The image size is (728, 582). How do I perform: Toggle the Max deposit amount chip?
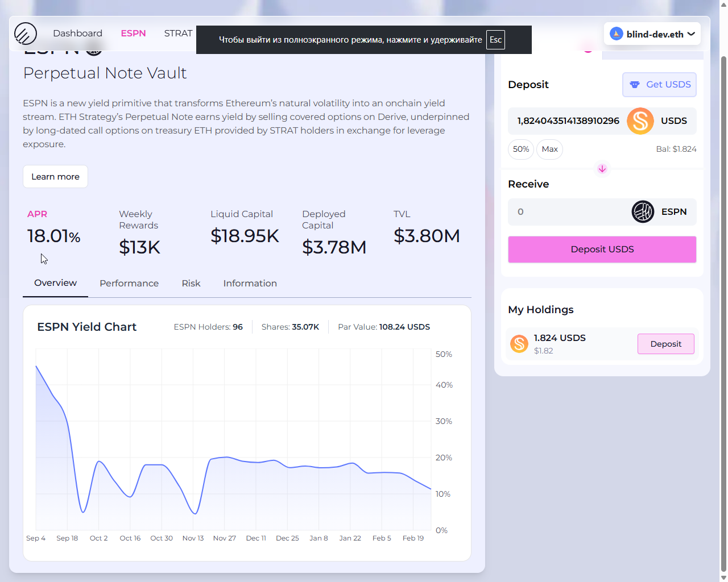[x=549, y=149]
